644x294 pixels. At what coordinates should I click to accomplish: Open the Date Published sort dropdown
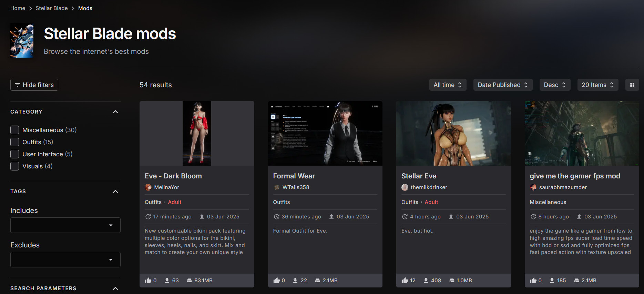click(503, 85)
